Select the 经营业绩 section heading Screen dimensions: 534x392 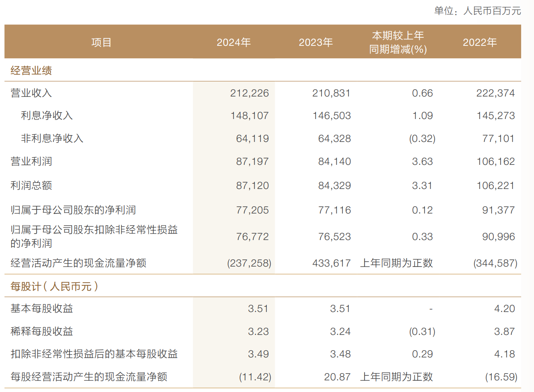click(31, 71)
